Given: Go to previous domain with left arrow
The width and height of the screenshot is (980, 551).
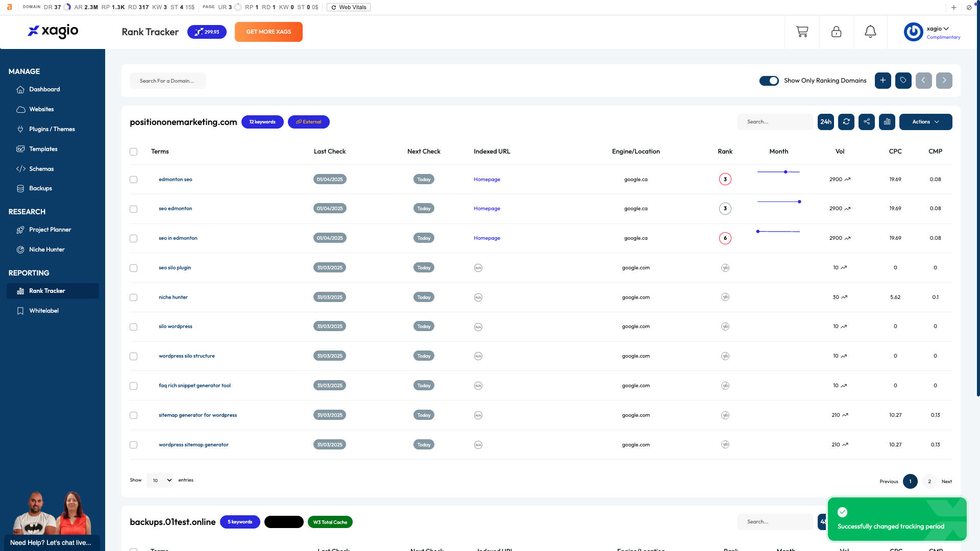Looking at the screenshot, I should pyautogui.click(x=923, y=81).
